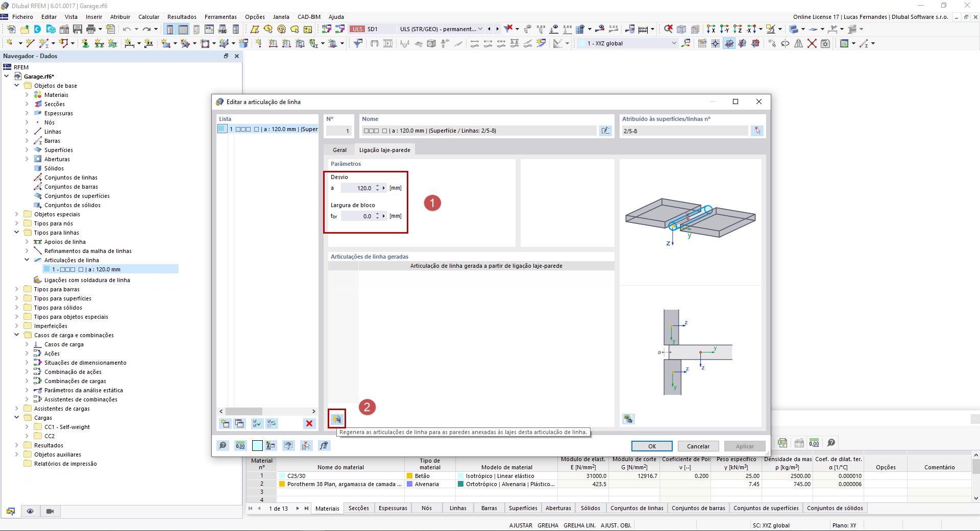Click the open model folder icon
The image size is (980, 531).
pyautogui.click(x=24, y=29)
